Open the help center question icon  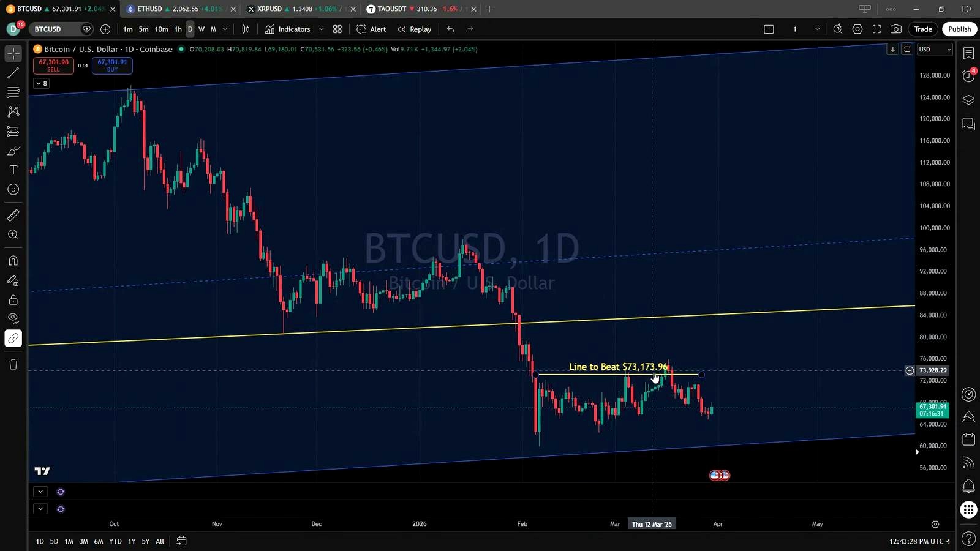pos(968,539)
